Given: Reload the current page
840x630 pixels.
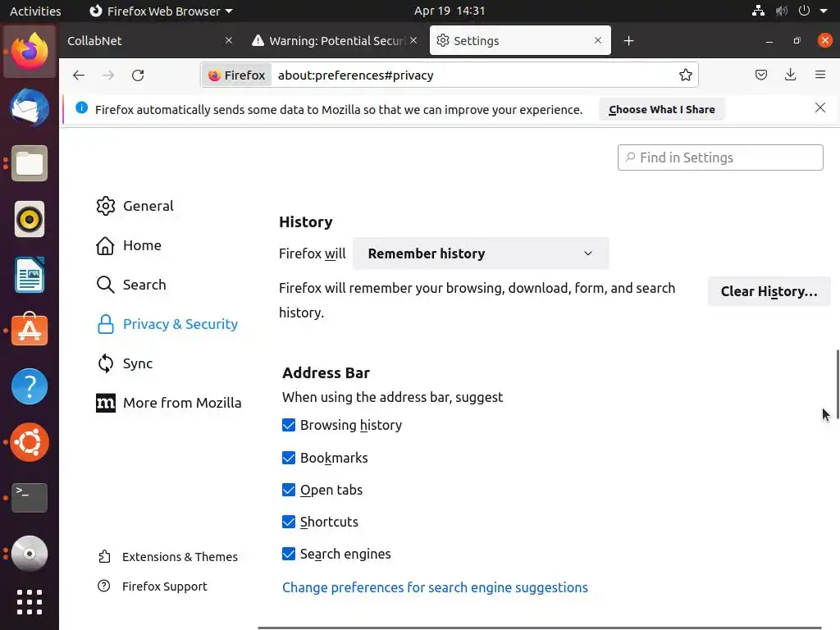Looking at the screenshot, I should point(138,75).
